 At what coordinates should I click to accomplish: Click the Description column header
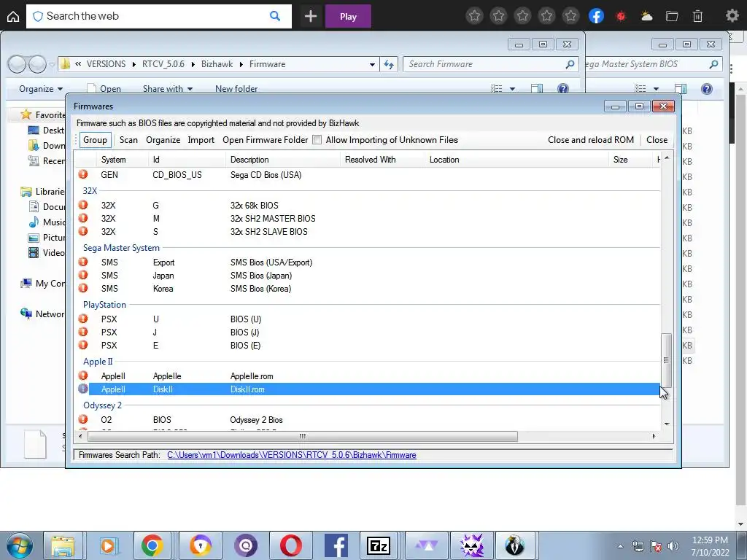[x=283, y=160]
